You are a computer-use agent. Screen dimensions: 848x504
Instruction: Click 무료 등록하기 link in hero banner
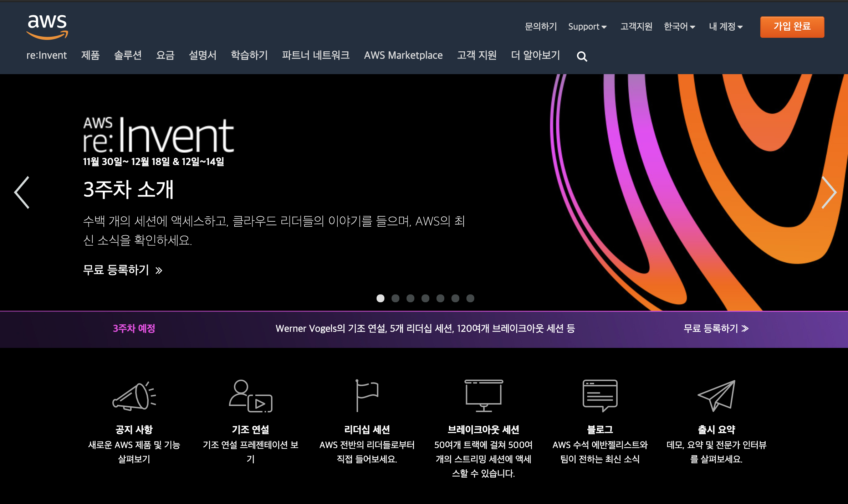point(122,270)
